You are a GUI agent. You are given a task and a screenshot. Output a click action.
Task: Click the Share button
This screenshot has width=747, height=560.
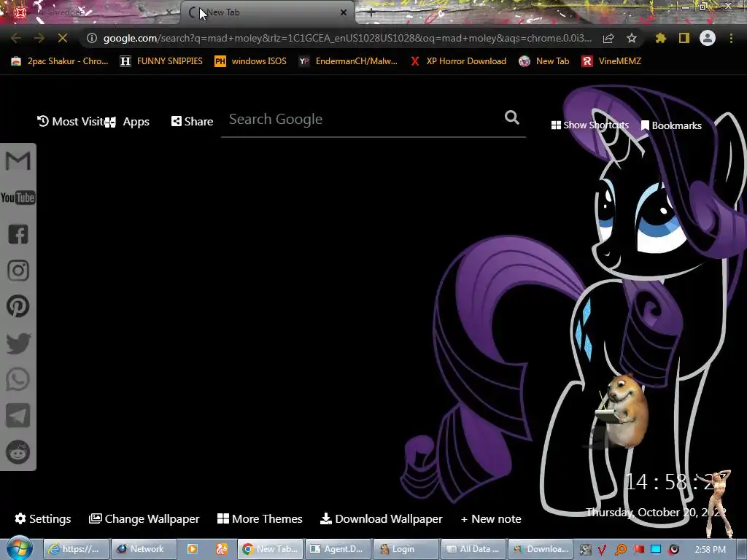192,122
